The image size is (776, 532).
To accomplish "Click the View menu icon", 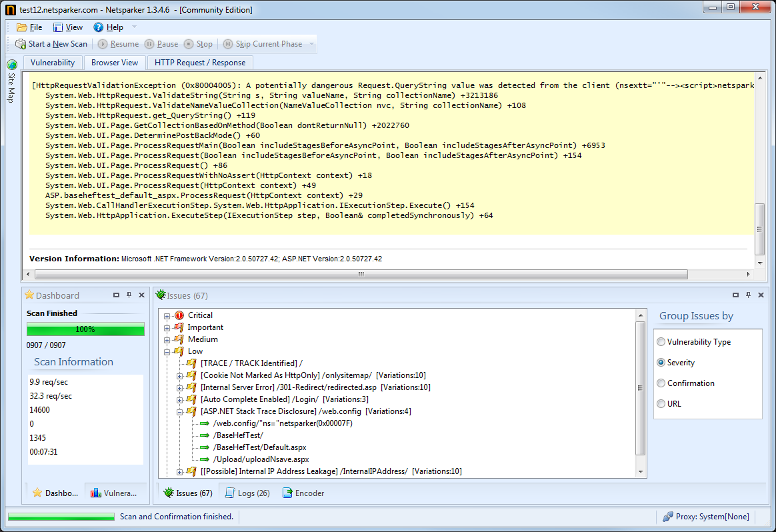I will coord(58,27).
